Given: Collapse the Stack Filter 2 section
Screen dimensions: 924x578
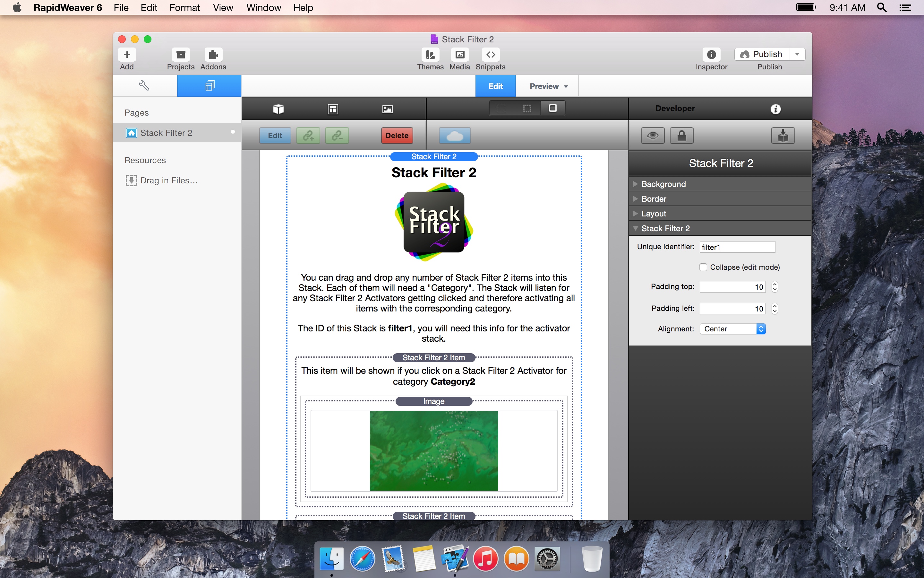Looking at the screenshot, I should 720,228.
